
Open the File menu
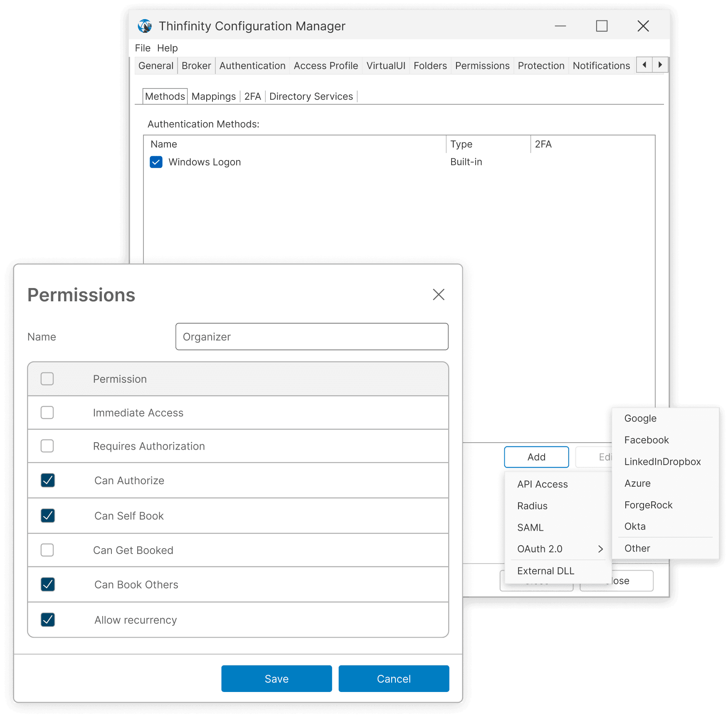(x=143, y=48)
